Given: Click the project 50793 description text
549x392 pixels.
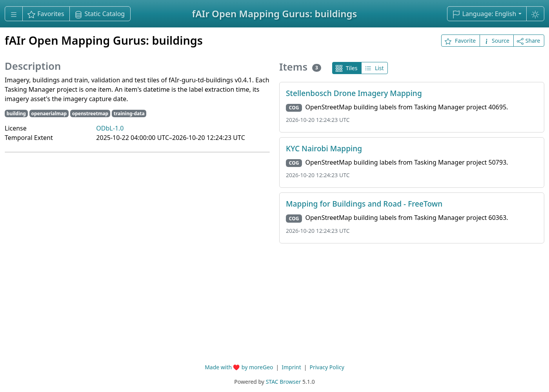Looking at the screenshot, I should [407, 162].
